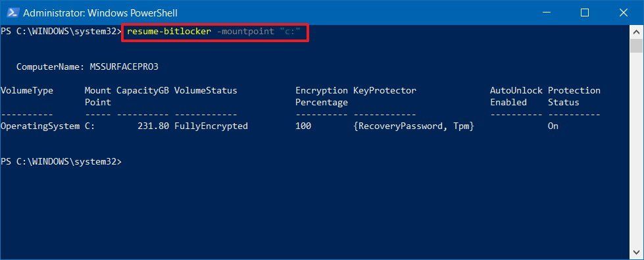Click the VolumeStatus column header
The height and width of the screenshot is (260, 644).
205,90
